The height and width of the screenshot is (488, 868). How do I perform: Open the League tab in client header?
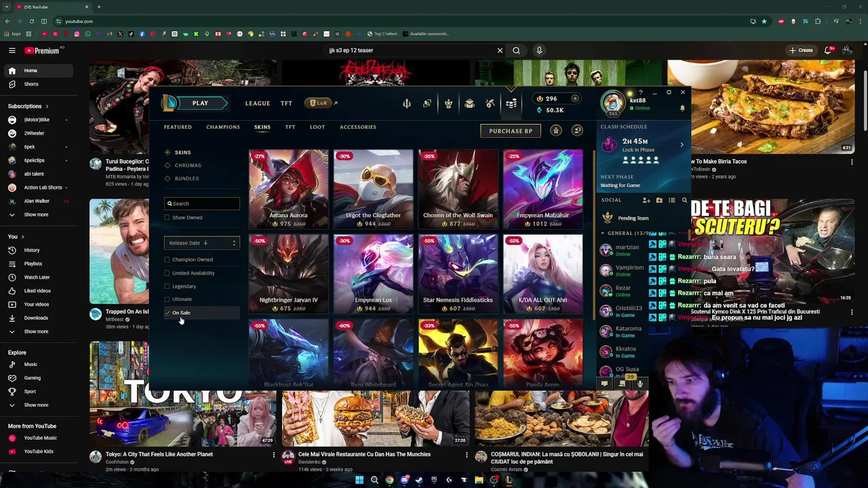click(258, 103)
